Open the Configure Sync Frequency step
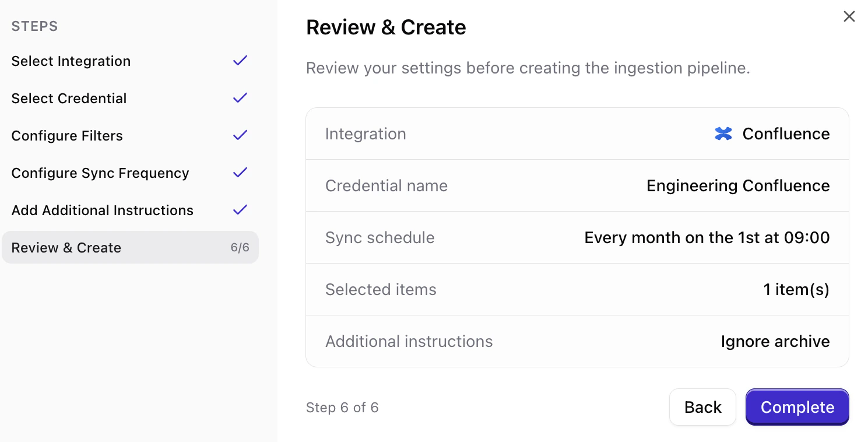The height and width of the screenshot is (442, 868). 100,173
